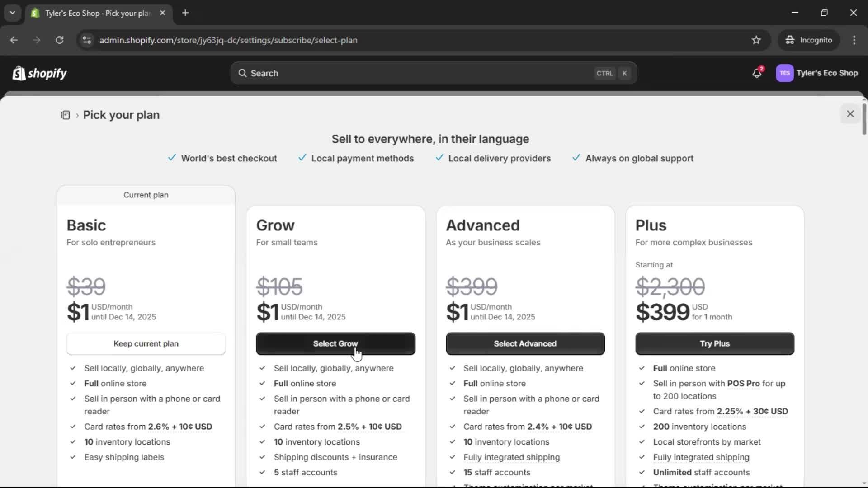The image size is (868, 488).
Task: Click the Try Plus button
Action: pyautogui.click(x=714, y=344)
